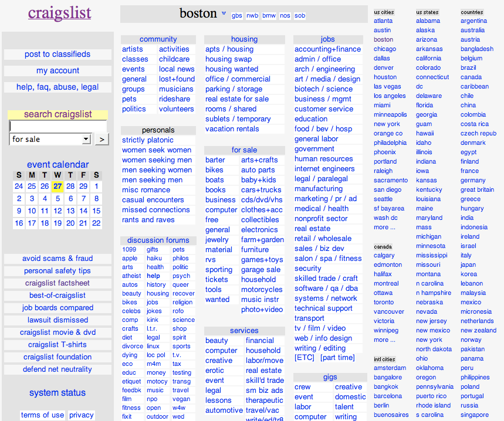Click inside the search craigslist text field
504x421 pixels.
(x=58, y=126)
